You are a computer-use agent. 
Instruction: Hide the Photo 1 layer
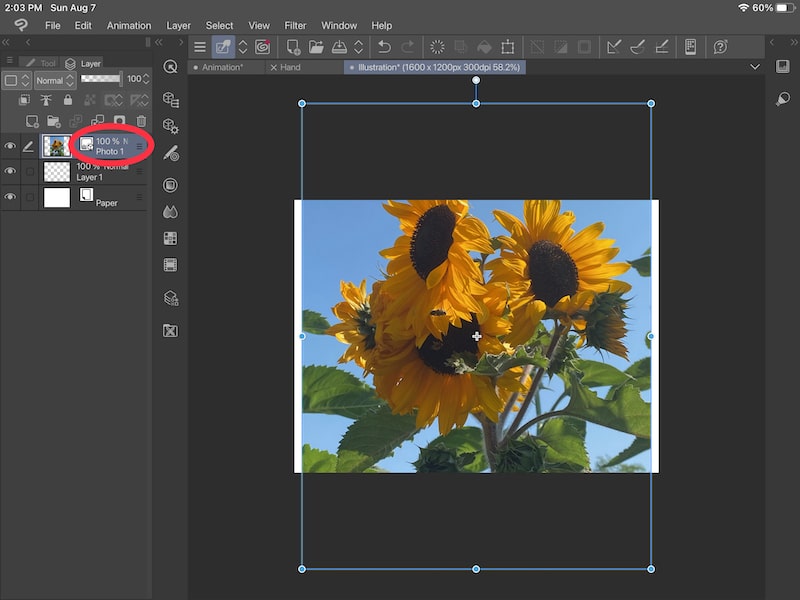tap(10, 146)
